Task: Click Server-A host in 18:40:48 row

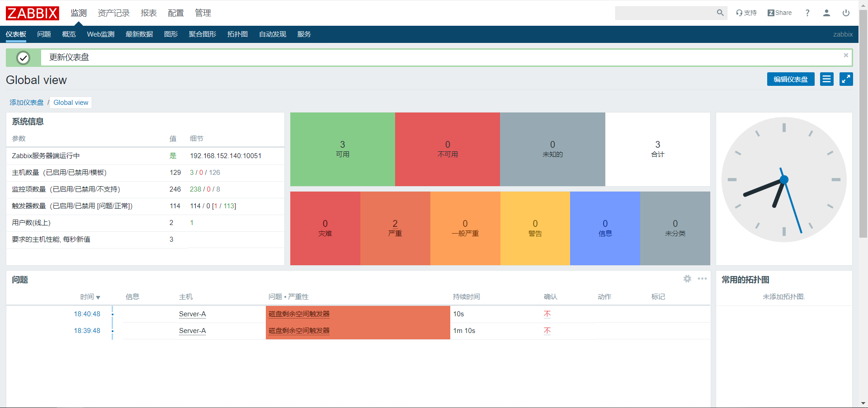Action: coord(192,314)
